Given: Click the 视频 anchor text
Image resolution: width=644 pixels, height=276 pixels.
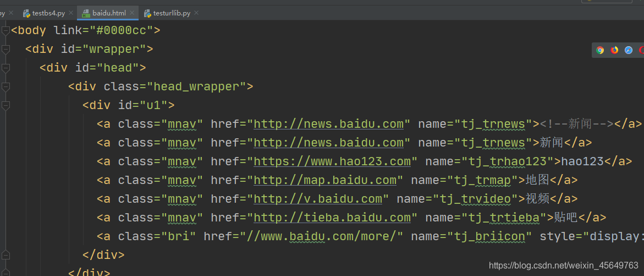Looking at the screenshot, I should [x=537, y=199].
